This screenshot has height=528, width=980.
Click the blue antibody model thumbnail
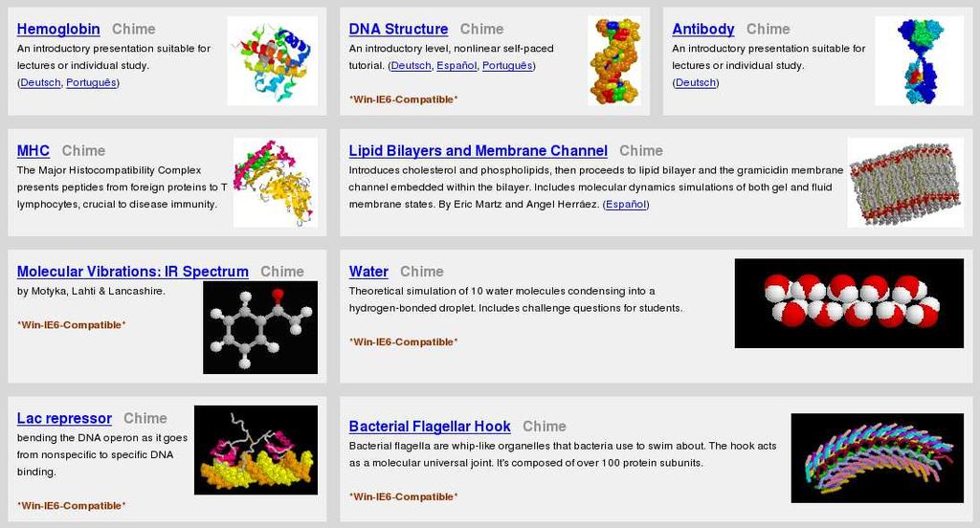[x=919, y=60]
